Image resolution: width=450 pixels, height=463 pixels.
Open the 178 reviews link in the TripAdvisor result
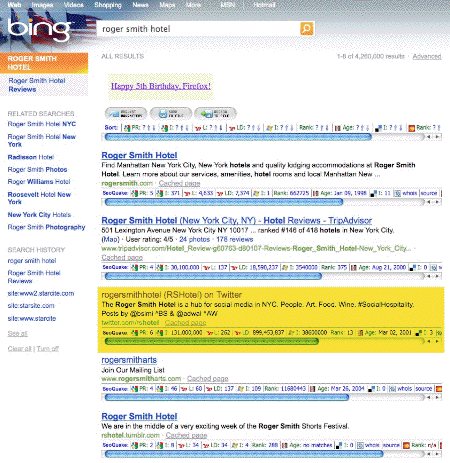[235, 239]
